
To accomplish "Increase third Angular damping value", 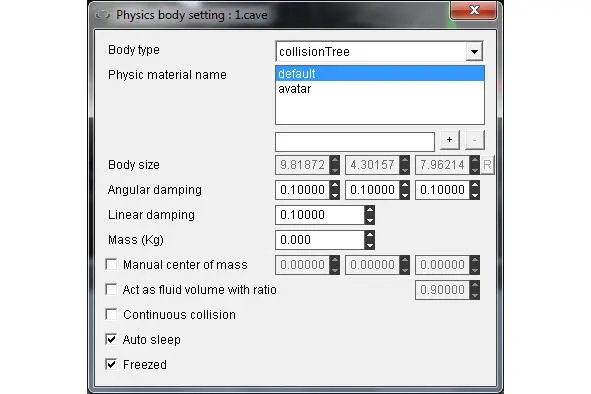I will 475,185.
